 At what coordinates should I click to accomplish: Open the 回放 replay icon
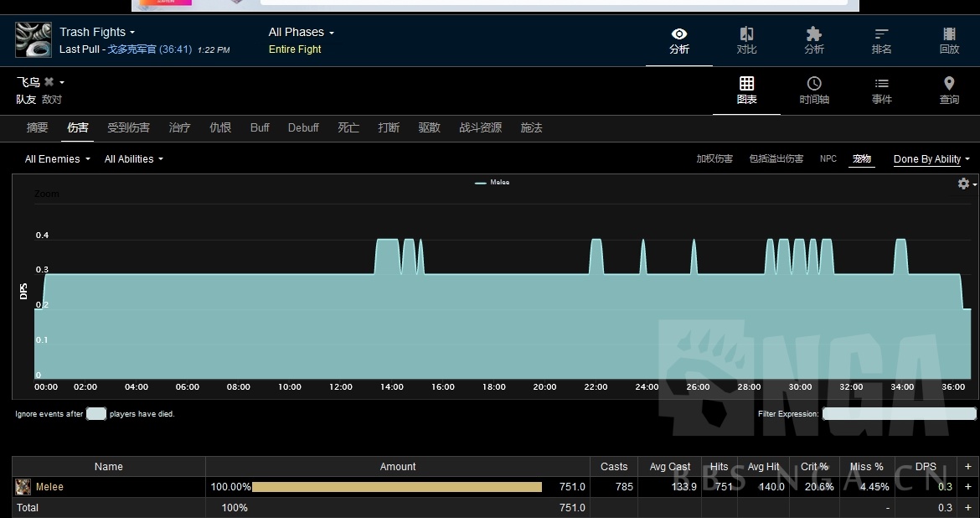click(x=949, y=40)
